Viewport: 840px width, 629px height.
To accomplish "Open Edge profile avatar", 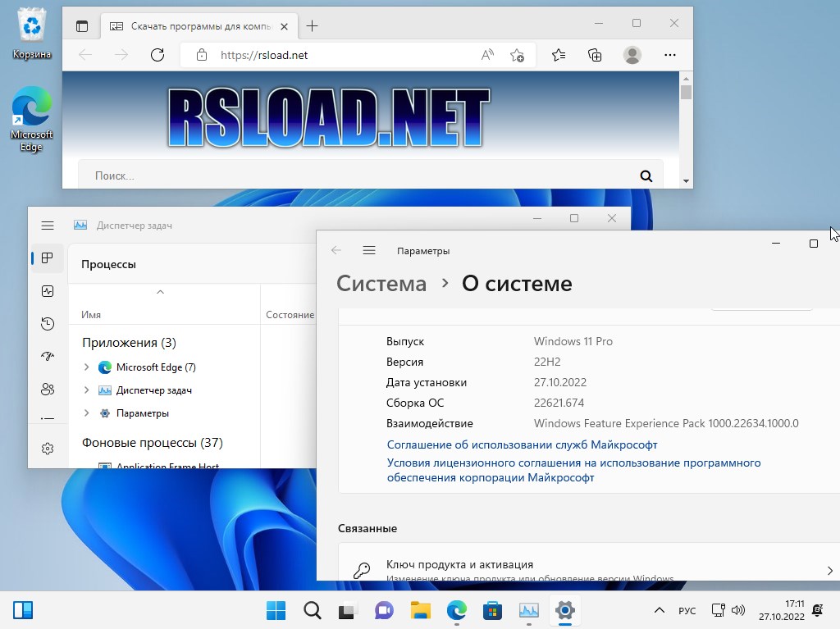I will [632, 55].
